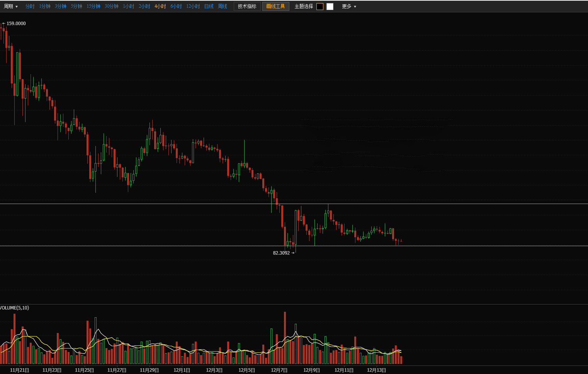The height and width of the screenshot is (374, 588).
Task: Expand the 更多 menu
Action: [x=349, y=7]
